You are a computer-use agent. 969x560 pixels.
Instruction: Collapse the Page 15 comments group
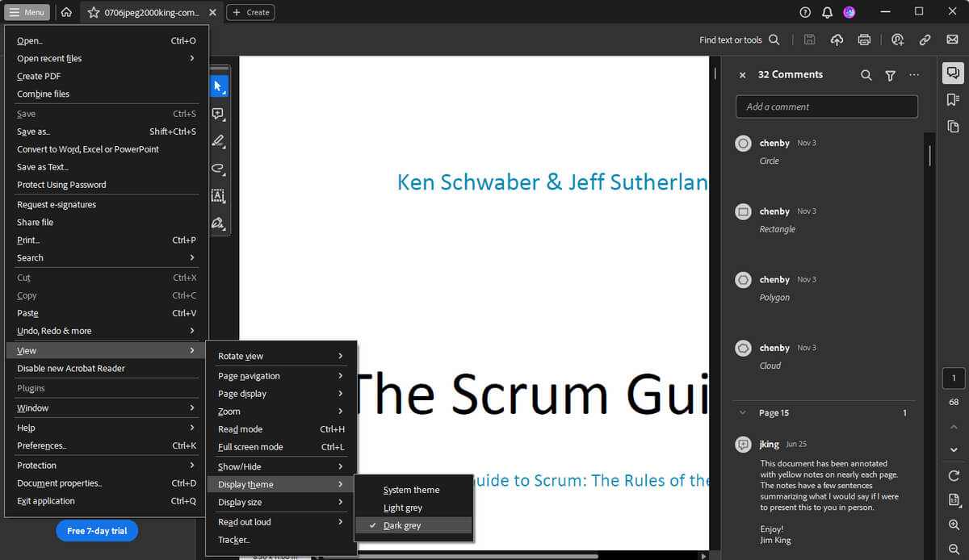pos(742,412)
